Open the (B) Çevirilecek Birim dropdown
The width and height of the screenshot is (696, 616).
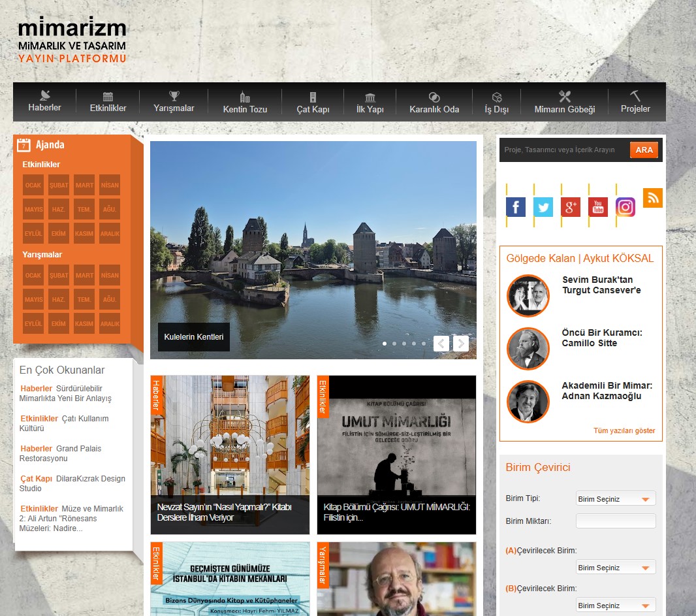(x=614, y=604)
